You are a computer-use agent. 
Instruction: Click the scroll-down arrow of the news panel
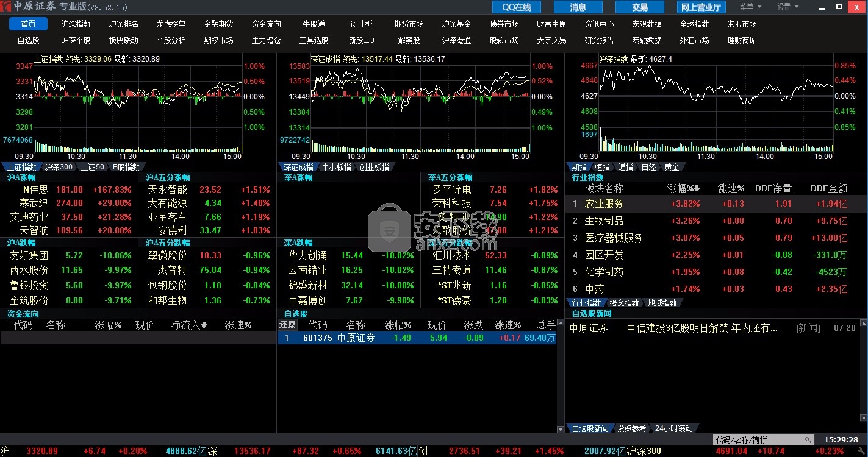(x=864, y=417)
